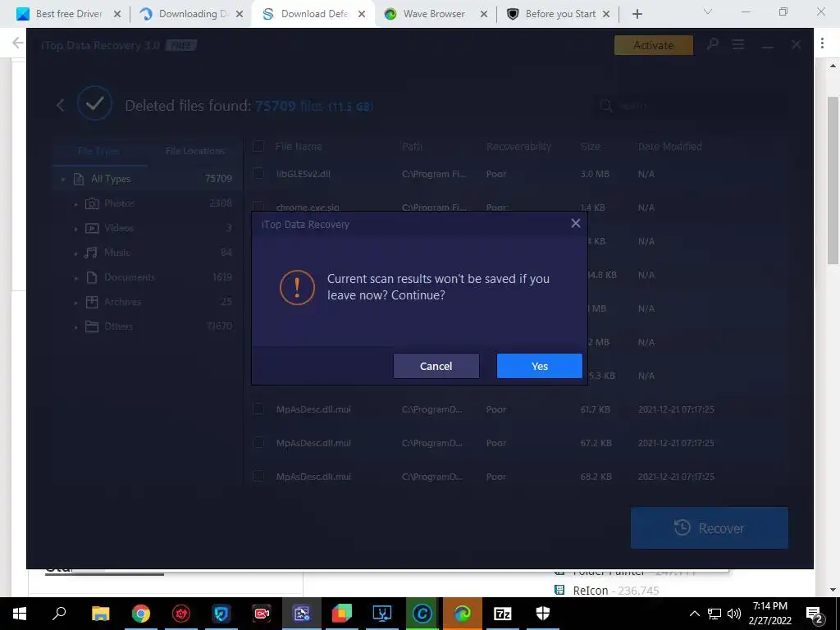Click the Activate button
The width and height of the screenshot is (840, 630).
[654, 46]
